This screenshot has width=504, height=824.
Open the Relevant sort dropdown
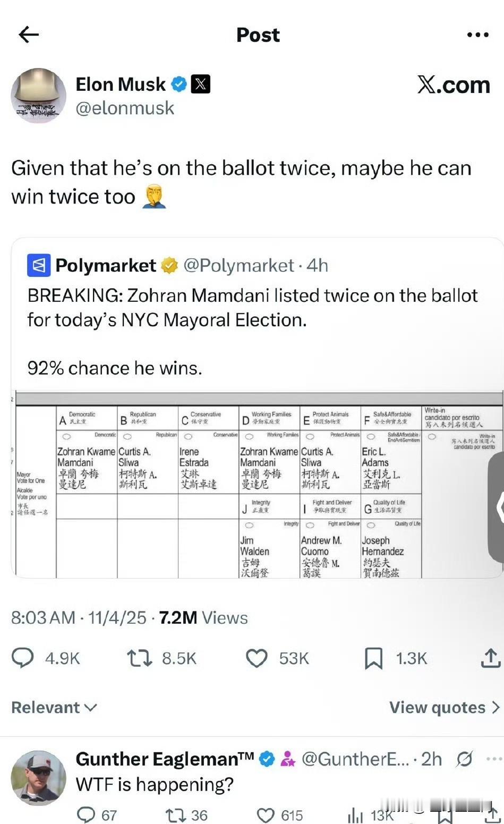(54, 708)
